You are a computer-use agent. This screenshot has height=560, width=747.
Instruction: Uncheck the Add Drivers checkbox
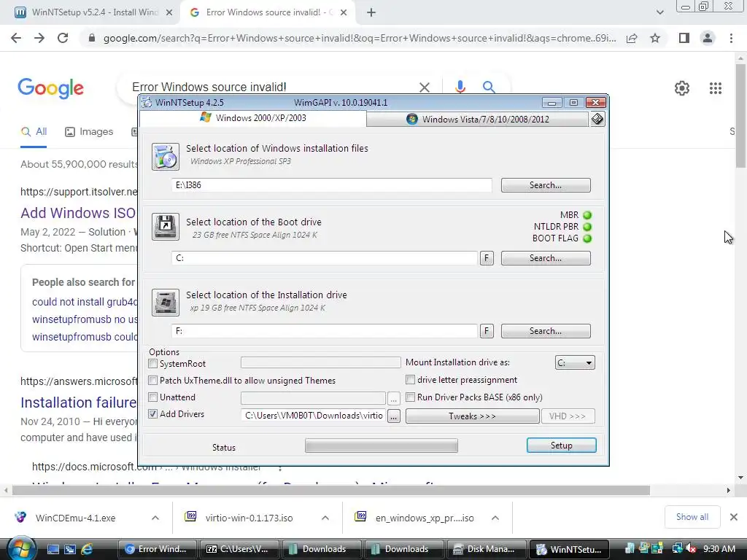[x=153, y=414]
